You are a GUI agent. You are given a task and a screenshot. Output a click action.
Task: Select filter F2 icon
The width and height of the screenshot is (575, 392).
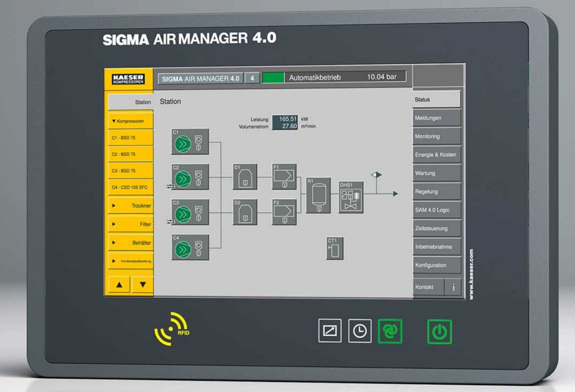(284, 212)
